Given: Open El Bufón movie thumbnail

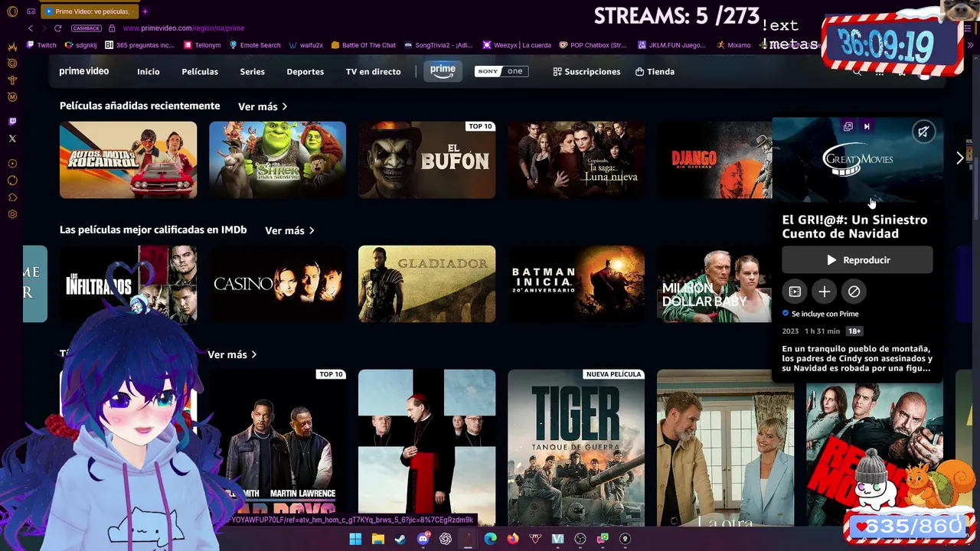Looking at the screenshot, I should point(426,160).
